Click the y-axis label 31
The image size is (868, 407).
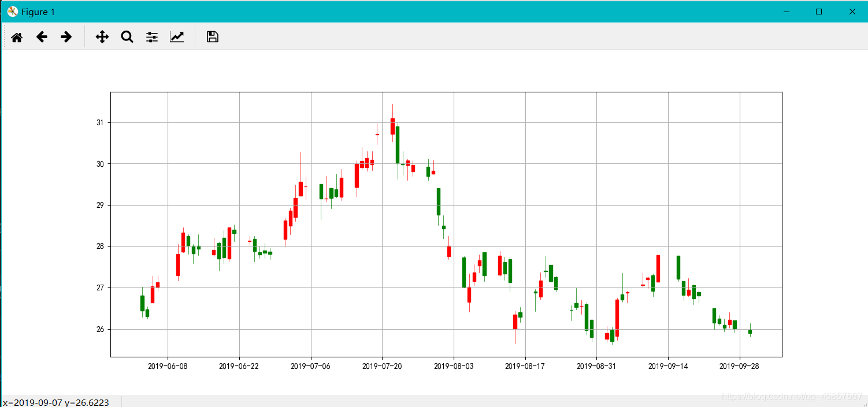pyautogui.click(x=101, y=122)
